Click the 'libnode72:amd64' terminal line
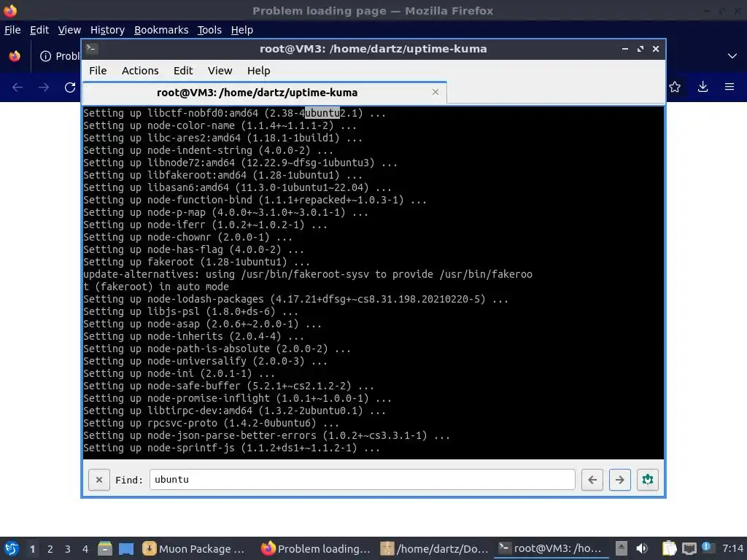Screen dimensions: 747x560 (240, 163)
